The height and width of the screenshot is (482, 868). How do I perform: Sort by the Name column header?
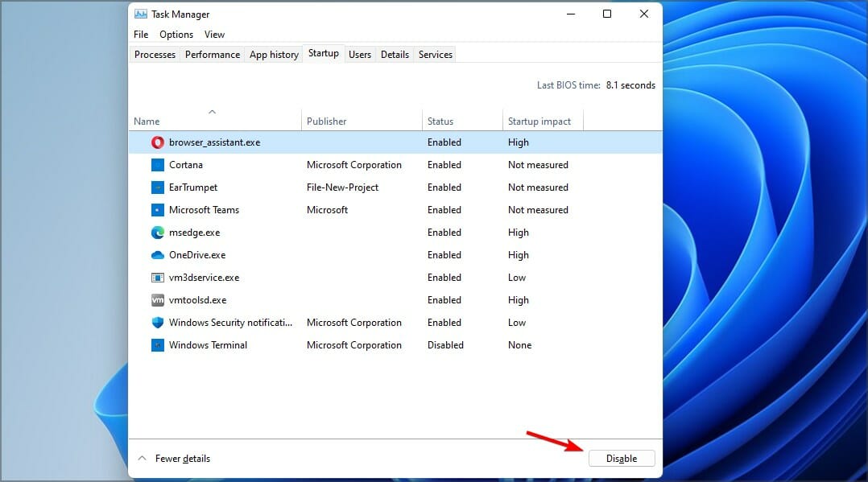(147, 122)
